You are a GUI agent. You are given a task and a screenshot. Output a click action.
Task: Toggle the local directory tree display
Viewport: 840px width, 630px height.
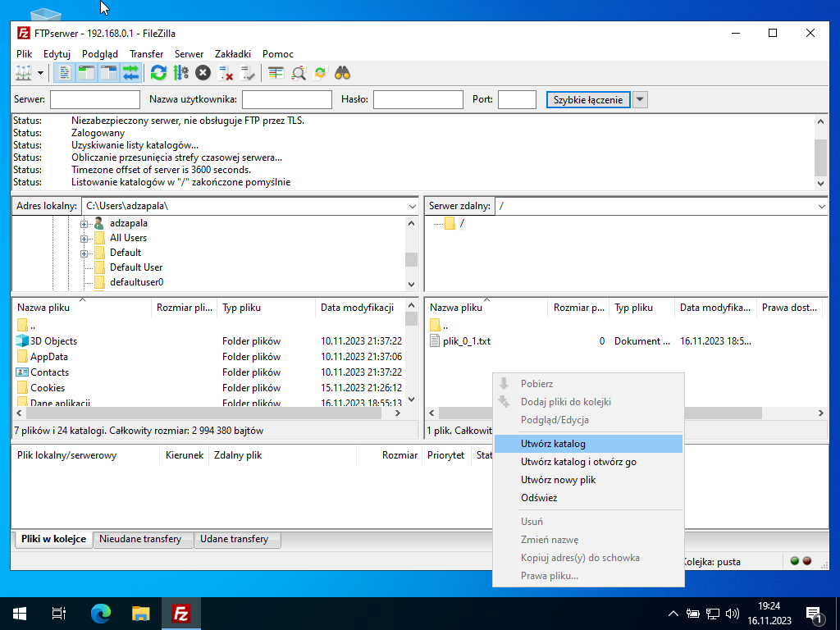coord(86,73)
